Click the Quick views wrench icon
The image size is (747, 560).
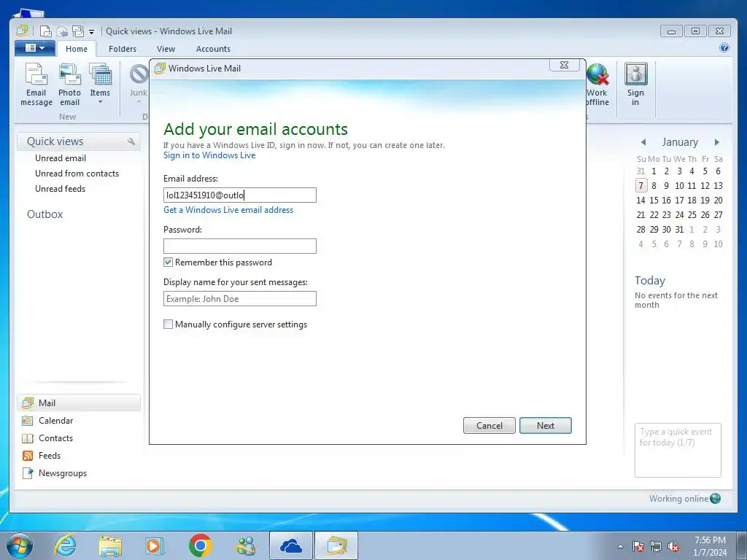click(131, 141)
